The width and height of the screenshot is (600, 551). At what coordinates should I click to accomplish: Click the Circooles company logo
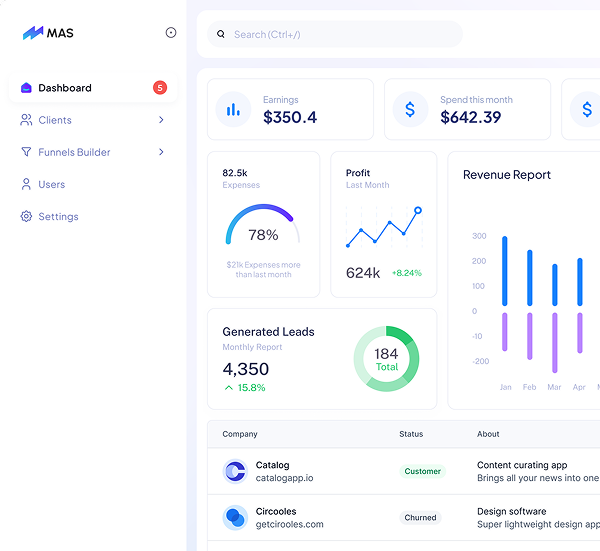(x=235, y=518)
